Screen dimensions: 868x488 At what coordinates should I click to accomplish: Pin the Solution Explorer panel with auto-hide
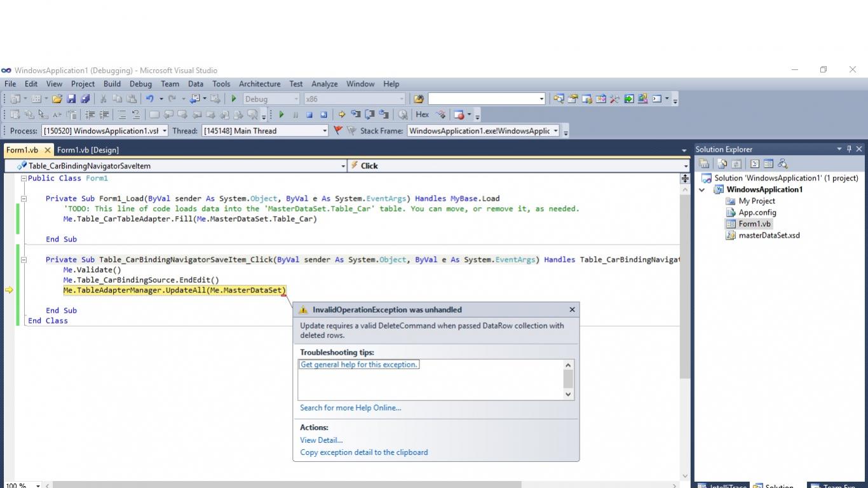[x=849, y=149]
